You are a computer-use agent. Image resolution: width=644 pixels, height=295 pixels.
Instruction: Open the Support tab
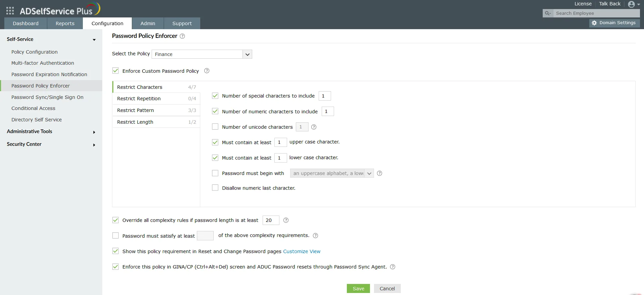pyautogui.click(x=182, y=23)
